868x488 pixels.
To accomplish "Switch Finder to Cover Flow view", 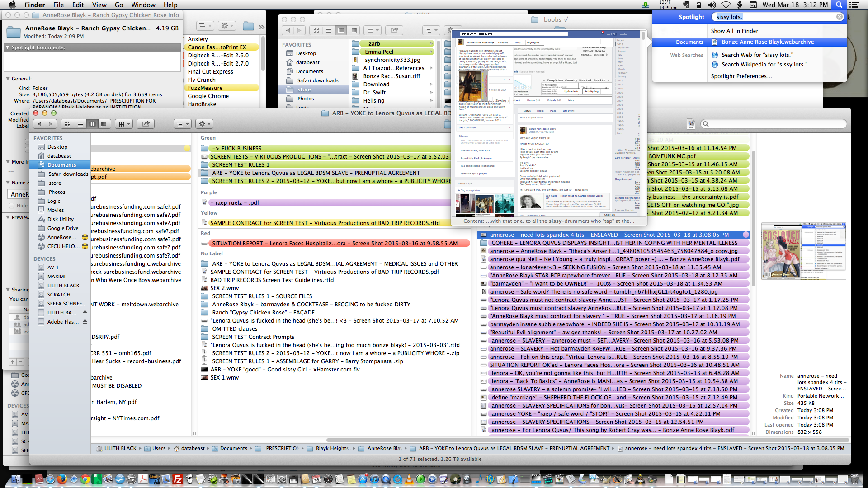I will (104, 123).
